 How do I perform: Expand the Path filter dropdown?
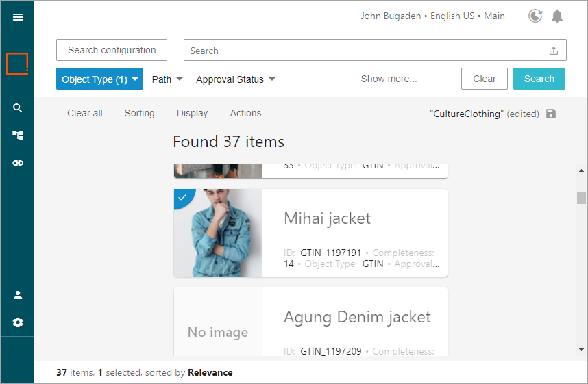coord(167,79)
